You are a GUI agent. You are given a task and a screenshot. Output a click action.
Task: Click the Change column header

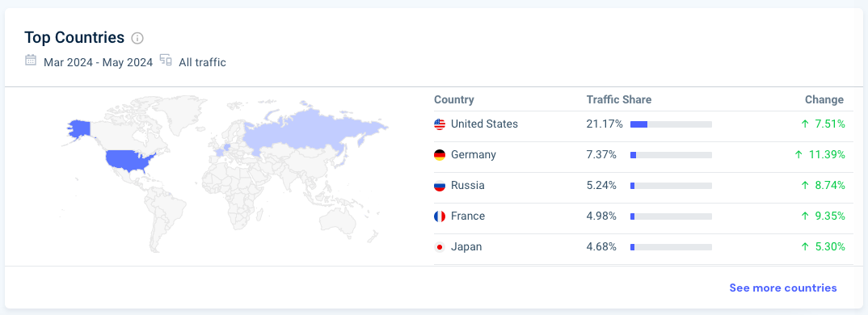[x=824, y=99]
